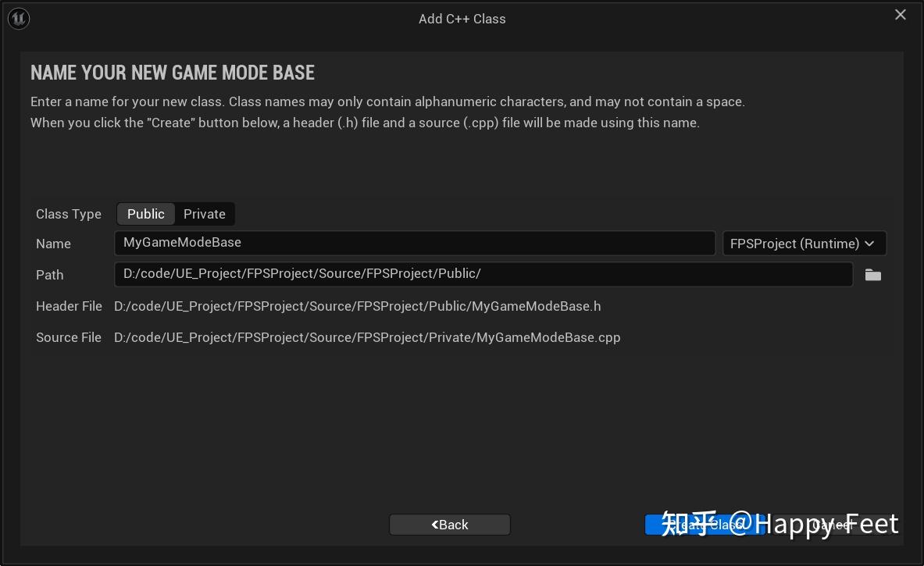
Task: Click the MyGameModeBase.h header file path
Action: click(357, 306)
